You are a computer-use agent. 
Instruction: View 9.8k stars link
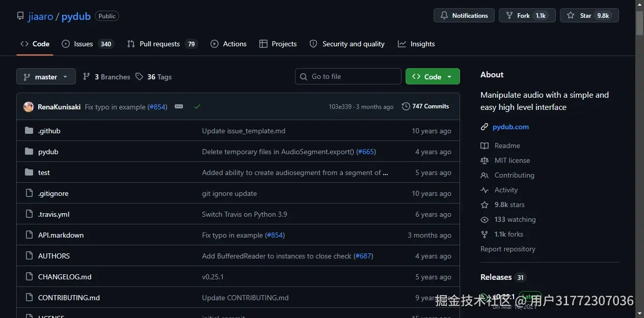[509, 205]
